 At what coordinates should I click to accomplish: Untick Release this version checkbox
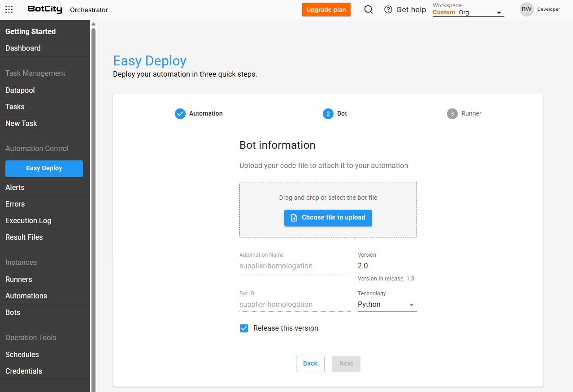(x=244, y=328)
